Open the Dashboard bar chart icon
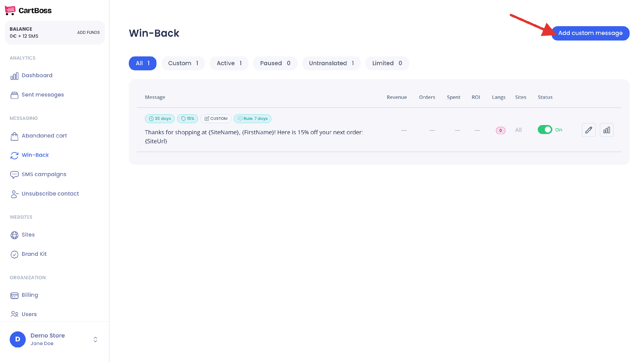This screenshot has height=362, width=644. [x=14, y=76]
